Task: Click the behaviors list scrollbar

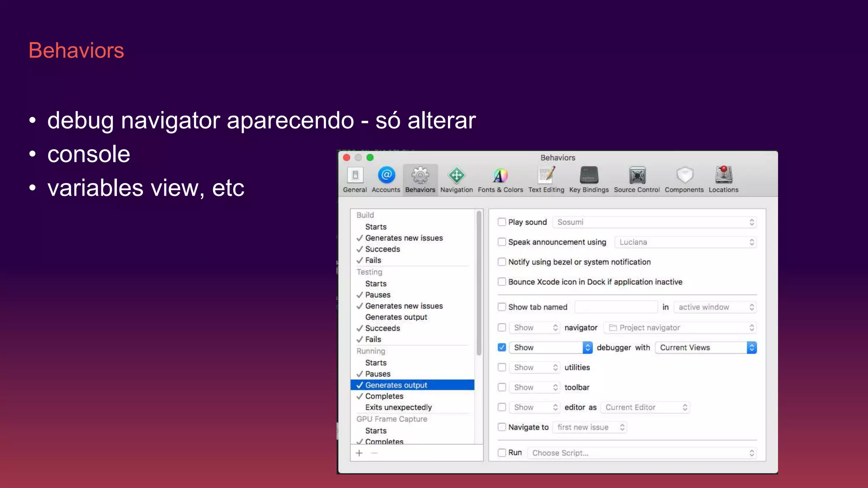Action: [x=479, y=283]
